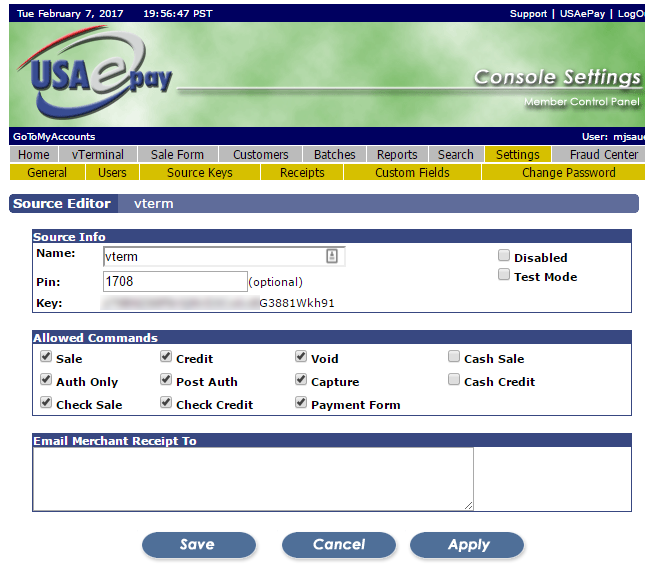Viewport: 645px width, 567px height.
Task: Click the vterm title text
Action: pos(153,204)
